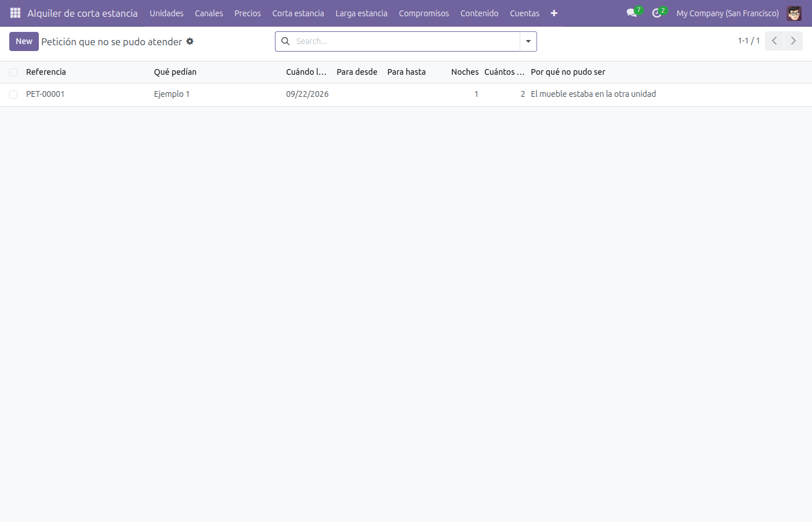Open the Contenido menu

point(479,13)
